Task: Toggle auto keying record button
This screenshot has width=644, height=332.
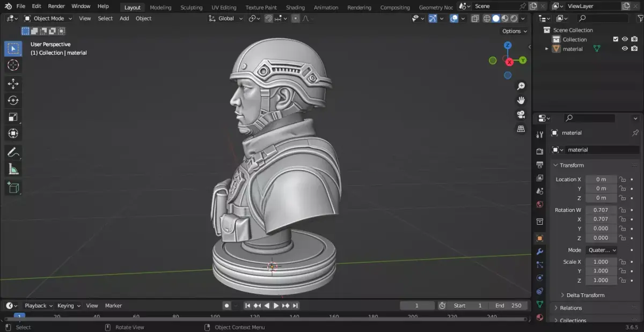Action: 226,306
